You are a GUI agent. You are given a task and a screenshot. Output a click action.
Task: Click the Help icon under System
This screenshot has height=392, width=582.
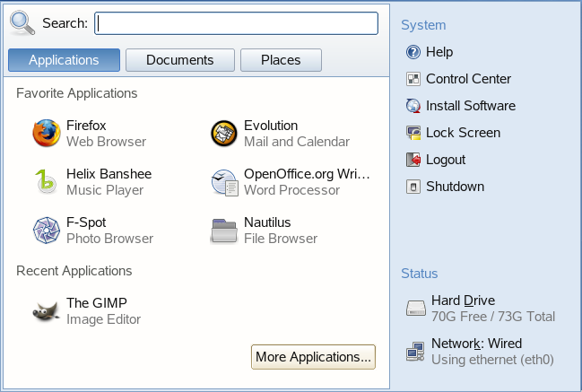(x=413, y=52)
